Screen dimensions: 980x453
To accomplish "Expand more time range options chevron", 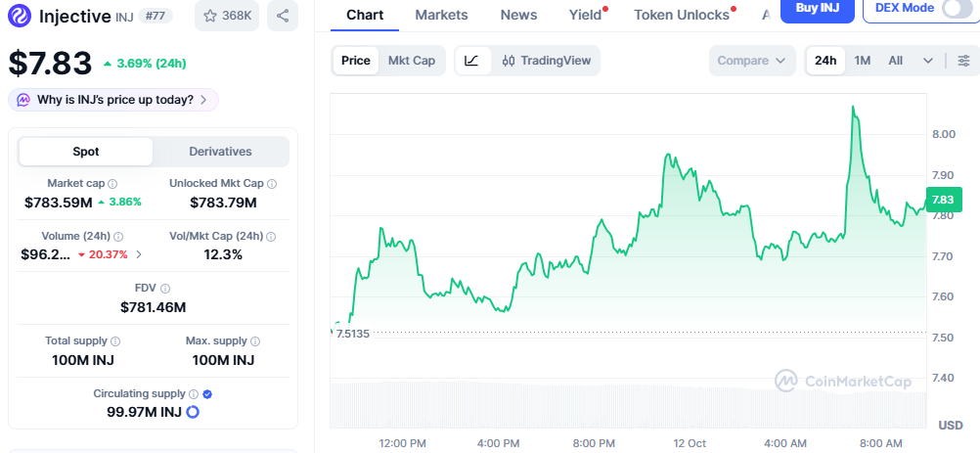I will click(x=928, y=61).
